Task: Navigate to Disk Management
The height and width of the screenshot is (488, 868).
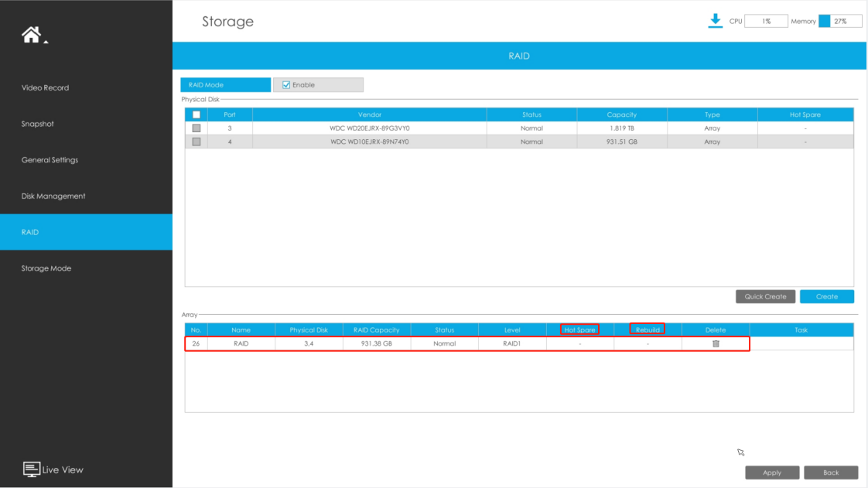Action: (x=53, y=196)
